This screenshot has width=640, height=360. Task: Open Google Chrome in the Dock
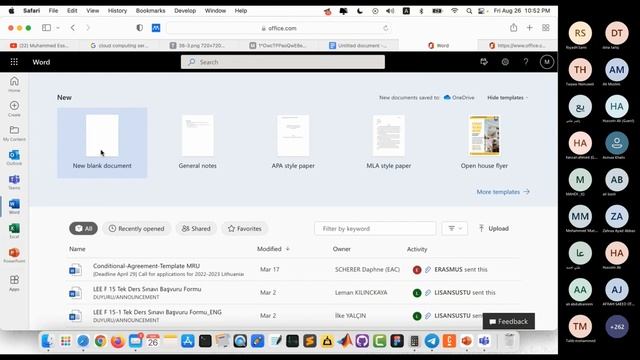coord(100,341)
